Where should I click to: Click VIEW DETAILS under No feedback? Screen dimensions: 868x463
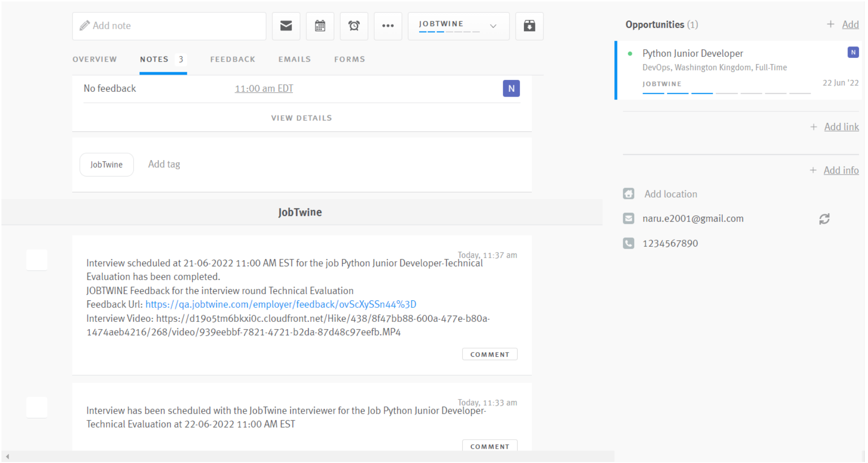(301, 118)
